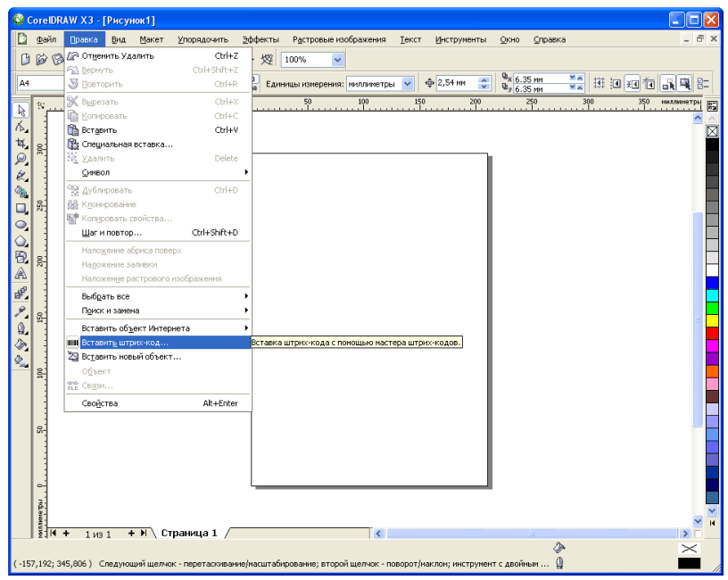Choose Отменить Удалить in the menu
728x580 pixels.
pos(158,55)
